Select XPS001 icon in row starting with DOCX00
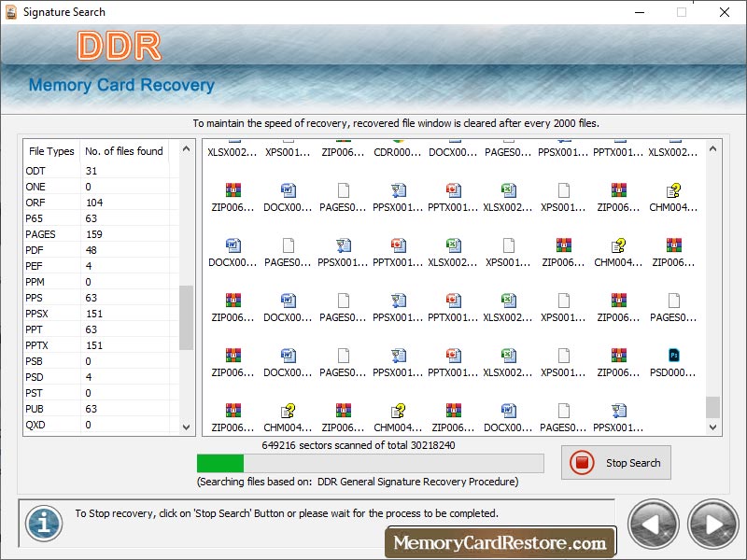 pos(508,245)
